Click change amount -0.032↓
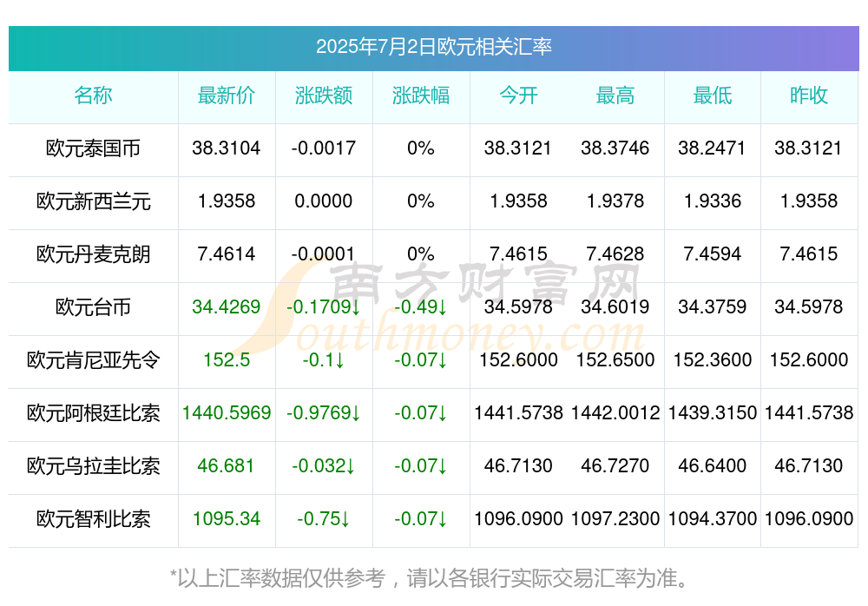Screen dimensions: 868x606 [x=324, y=465]
